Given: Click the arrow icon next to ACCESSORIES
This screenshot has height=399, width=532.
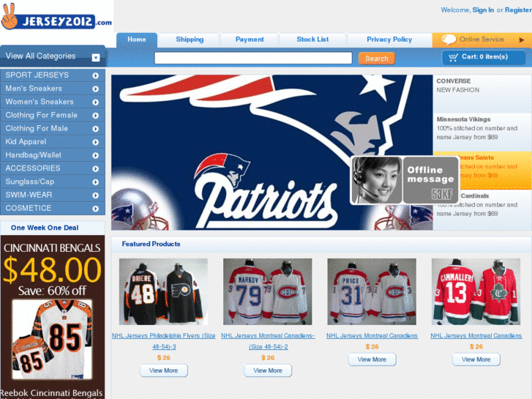Looking at the screenshot, I should click(x=96, y=168).
